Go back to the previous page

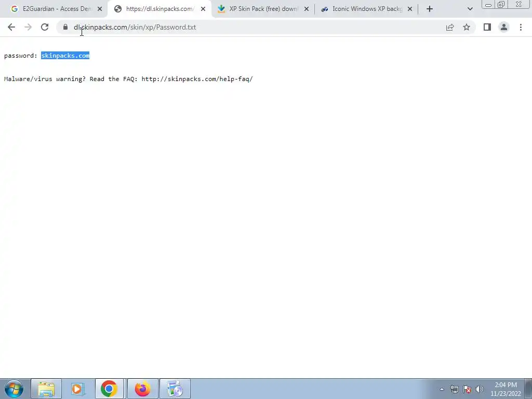coord(11,27)
